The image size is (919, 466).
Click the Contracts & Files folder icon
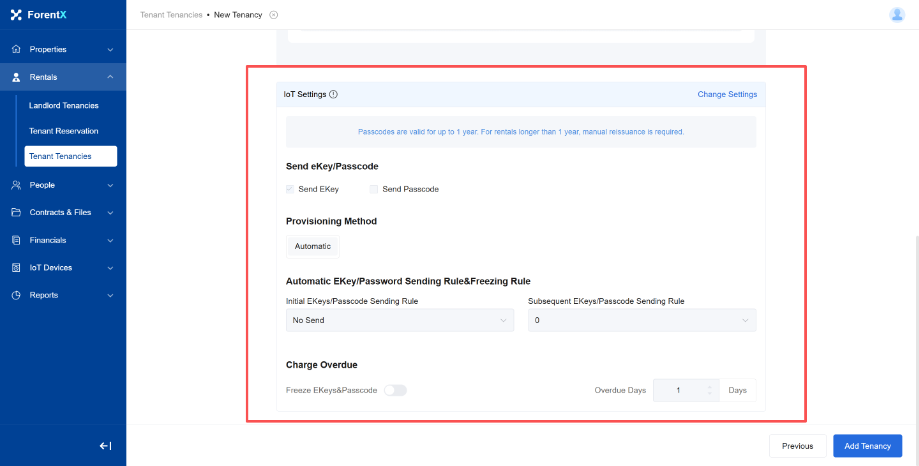point(16,212)
